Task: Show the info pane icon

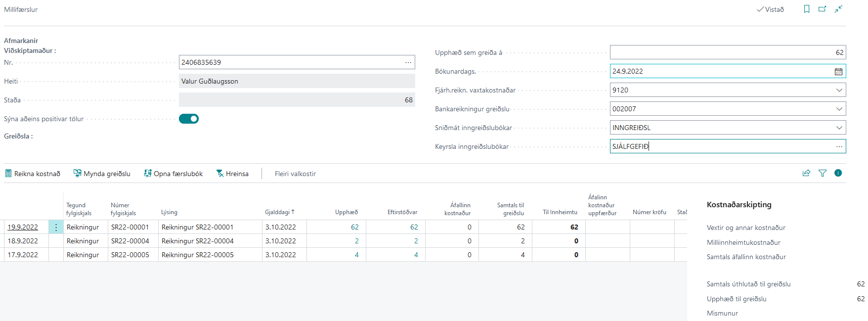Action: [x=838, y=173]
